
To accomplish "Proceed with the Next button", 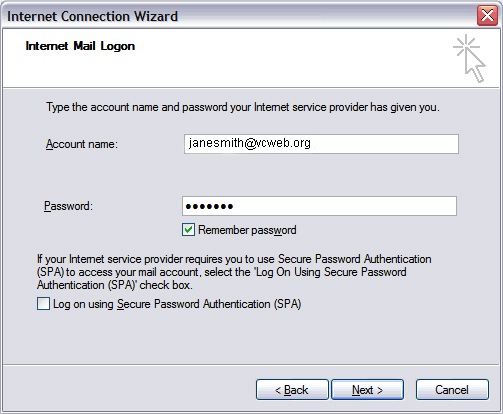I will (367, 389).
